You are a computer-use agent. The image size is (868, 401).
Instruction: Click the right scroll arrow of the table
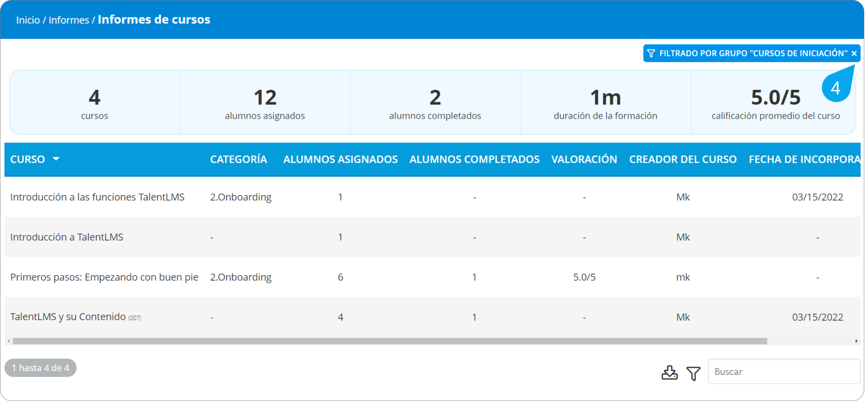pyautogui.click(x=856, y=341)
